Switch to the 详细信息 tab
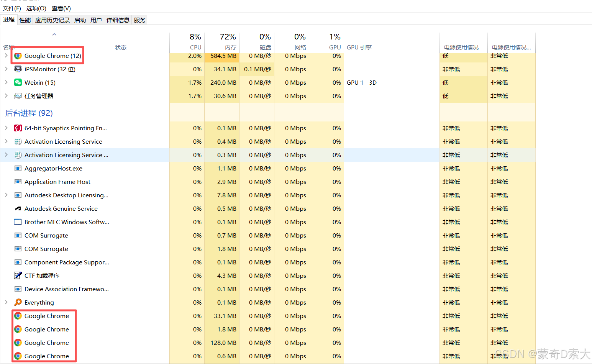 pos(118,20)
